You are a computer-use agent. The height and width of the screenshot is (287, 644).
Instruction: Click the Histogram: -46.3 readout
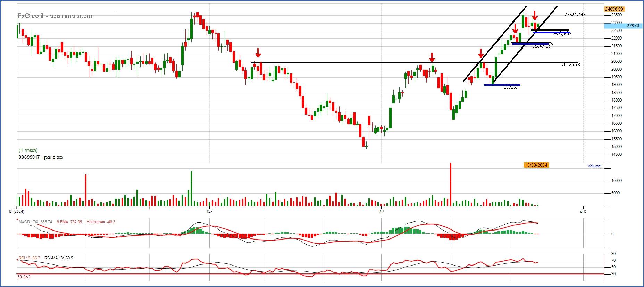(101, 222)
